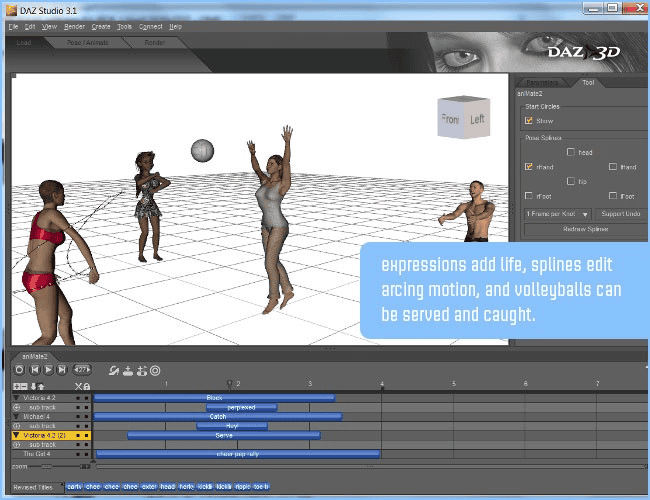
Task: Collapse the Victoria 4.2 track triangle
Action: [17, 398]
